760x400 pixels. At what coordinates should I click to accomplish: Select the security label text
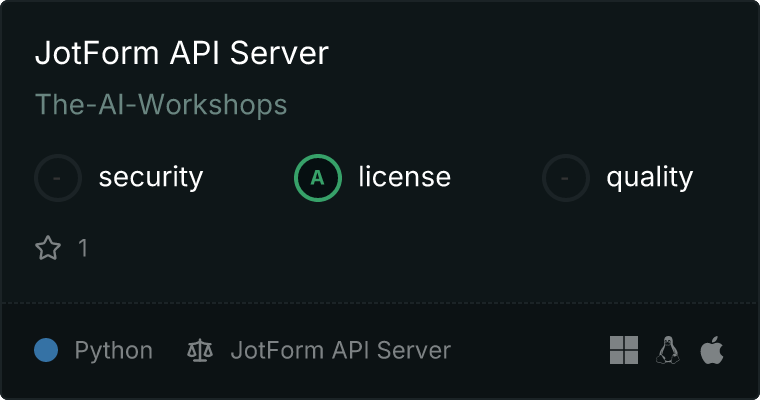[x=150, y=178]
